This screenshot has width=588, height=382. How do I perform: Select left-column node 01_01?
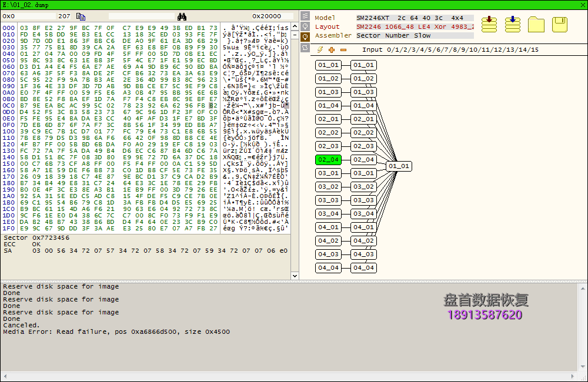(328, 65)
